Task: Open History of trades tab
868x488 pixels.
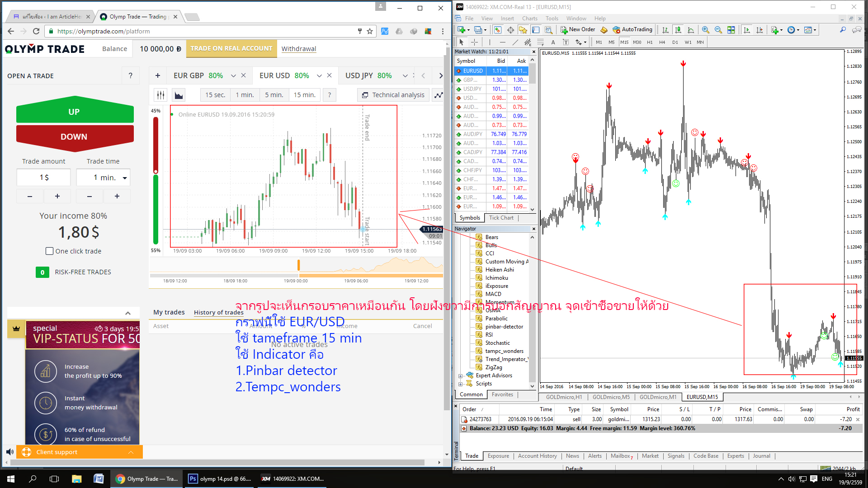Action: tap(219, 312)
